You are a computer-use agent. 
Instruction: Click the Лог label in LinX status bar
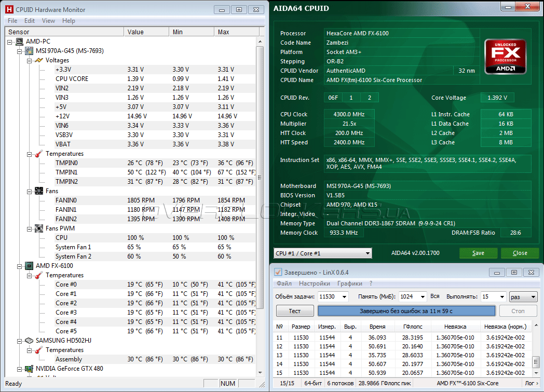point(529,383)
